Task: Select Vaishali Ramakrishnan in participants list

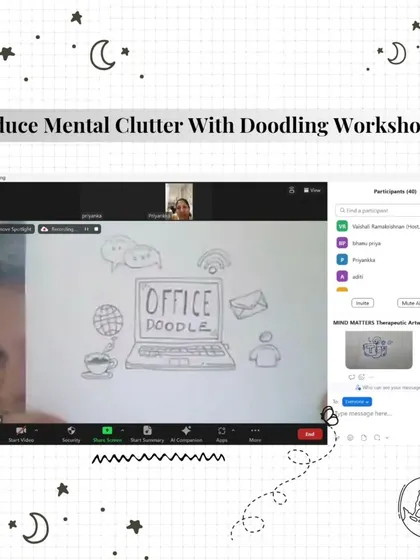Action: 379,226
